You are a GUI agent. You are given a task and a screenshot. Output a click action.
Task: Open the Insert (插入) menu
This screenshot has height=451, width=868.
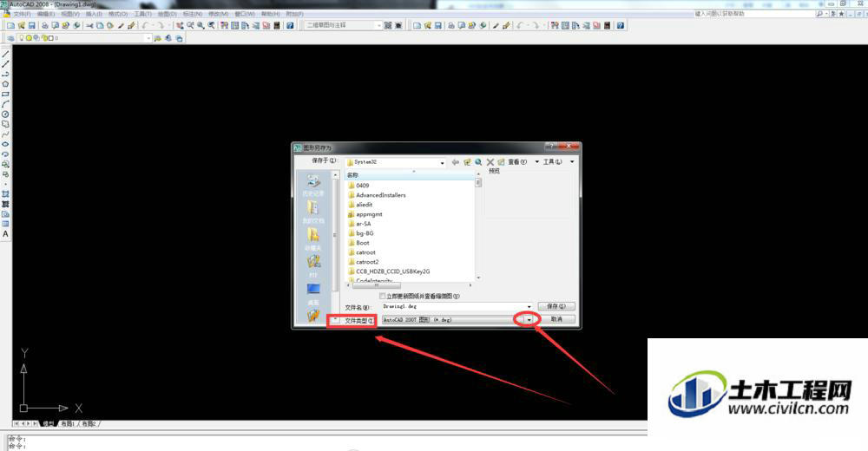94,14
